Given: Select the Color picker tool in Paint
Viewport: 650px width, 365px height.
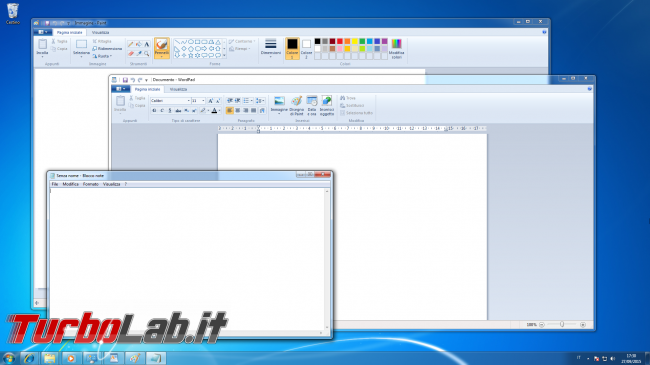Looking at the screenshot, I should pos(139,54).
